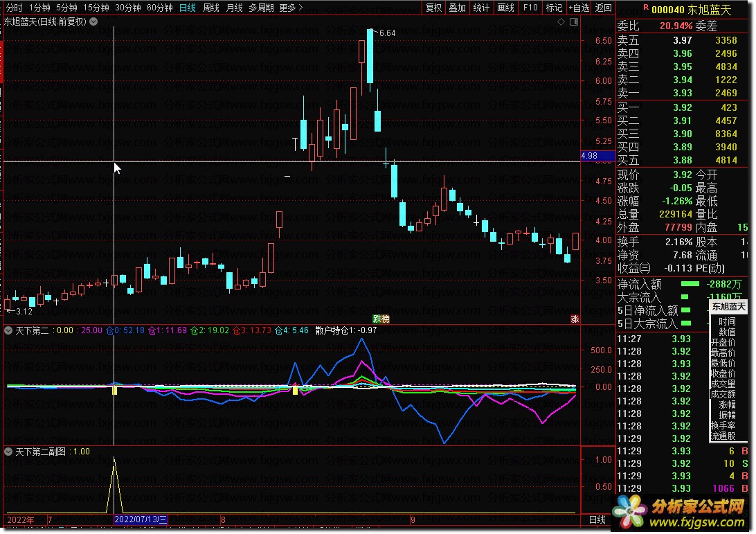
Task: Click the 叠加 overlay button
Action: 457,8
